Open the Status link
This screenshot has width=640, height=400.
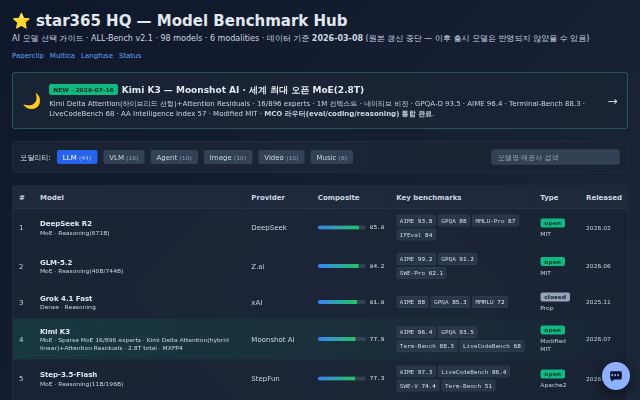(130, 56)
